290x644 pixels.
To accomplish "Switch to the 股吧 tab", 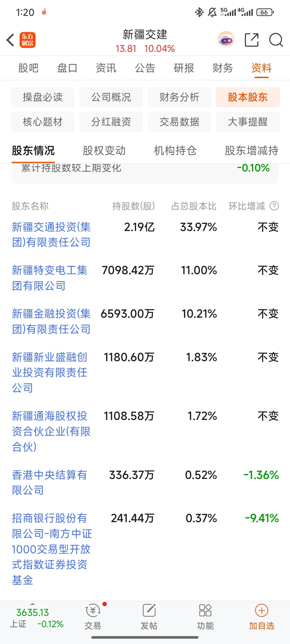I will pos(28,68).
